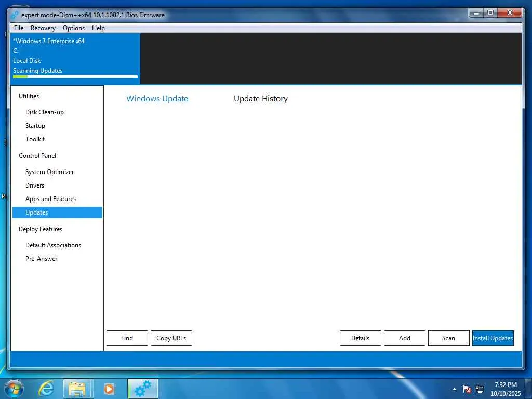Click the Add button
532x399 pixels.
point(404,338)
